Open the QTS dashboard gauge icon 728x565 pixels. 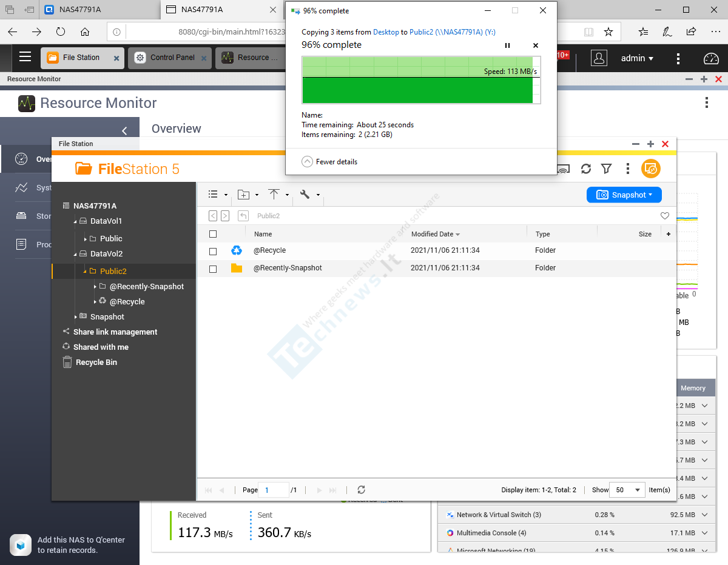[710, 58]
